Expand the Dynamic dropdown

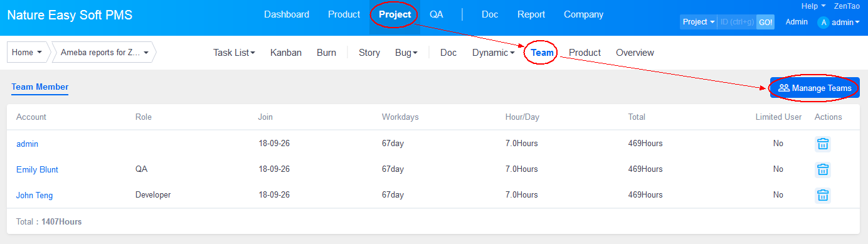click(x=494, y=53)
